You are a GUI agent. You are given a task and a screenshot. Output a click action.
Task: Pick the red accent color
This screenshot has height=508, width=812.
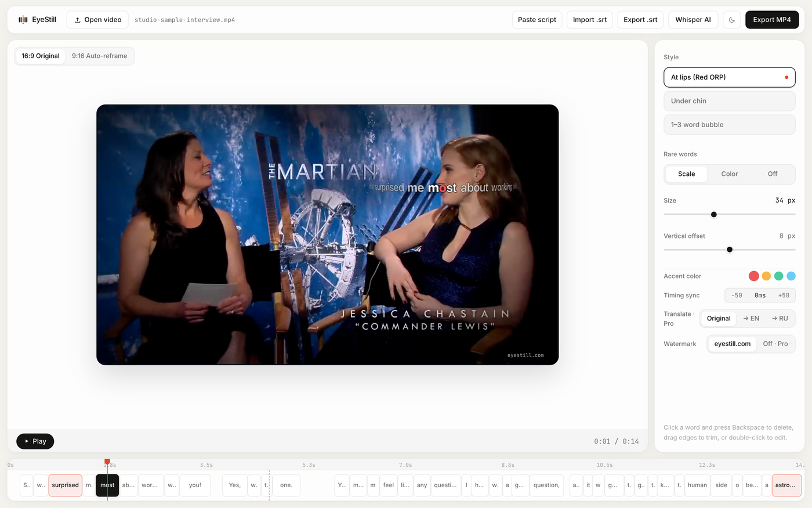[754, 276]
